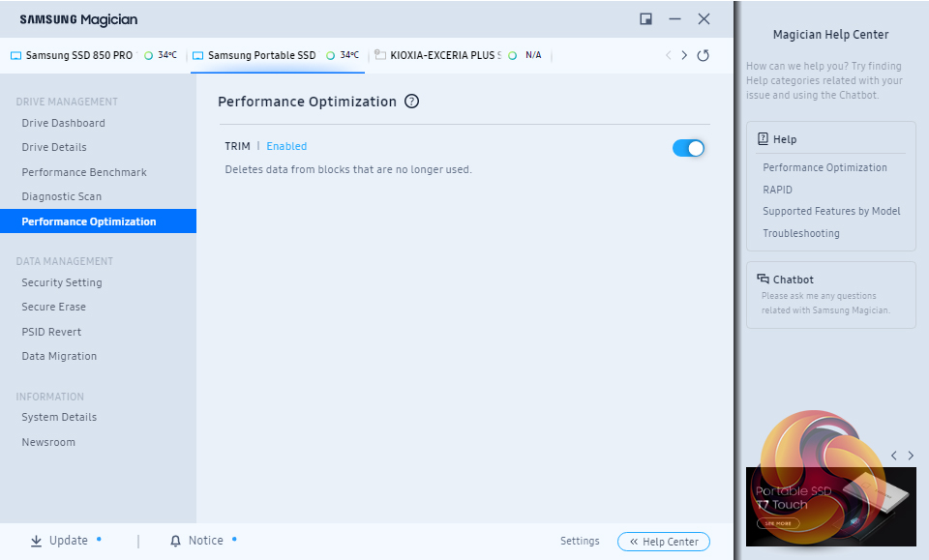Open Security Setting

coord(62,283)
